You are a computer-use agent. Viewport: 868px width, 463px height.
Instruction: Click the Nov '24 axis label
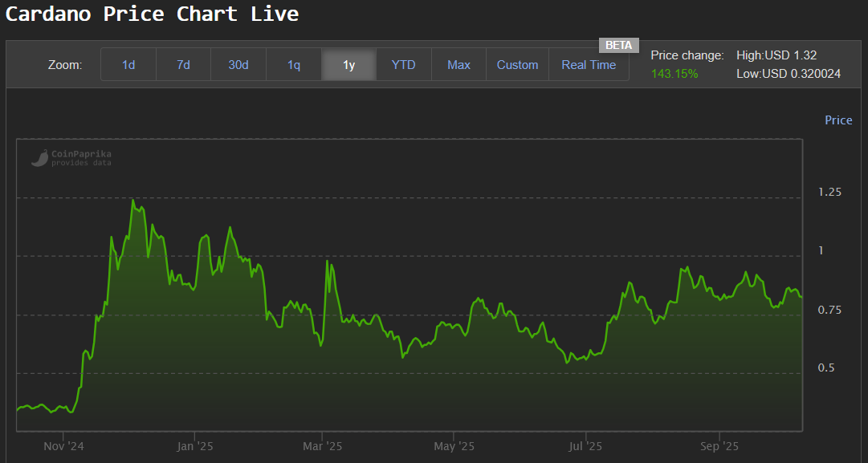[x=64, y=446]
